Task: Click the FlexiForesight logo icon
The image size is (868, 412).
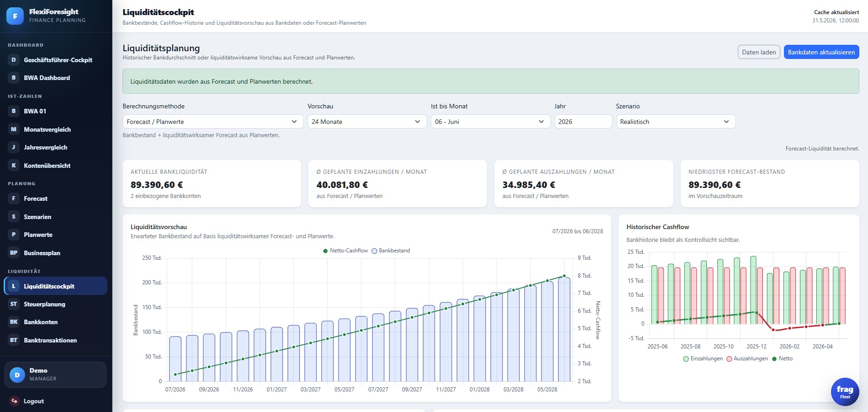Action: point(15,16)
